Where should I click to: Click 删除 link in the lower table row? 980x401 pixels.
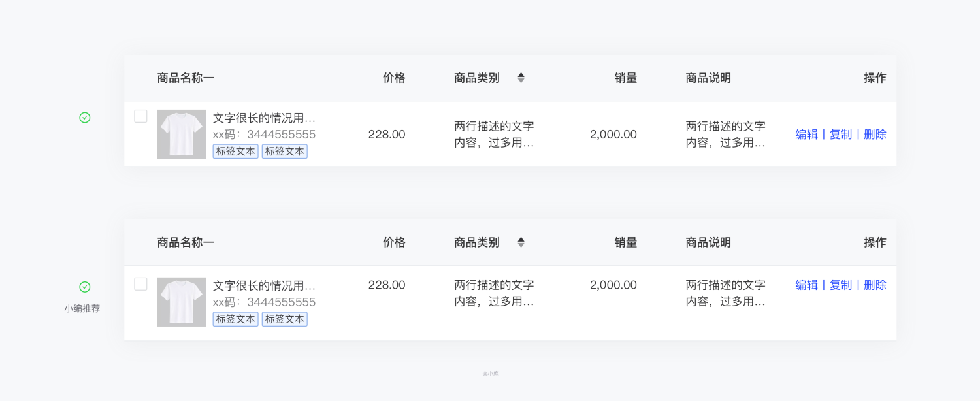[x=875, y=285]
